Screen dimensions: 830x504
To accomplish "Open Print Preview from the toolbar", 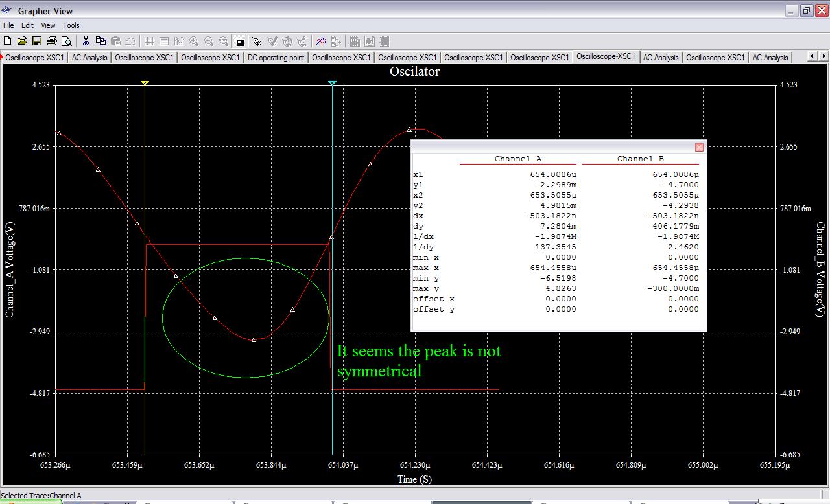I will coord(67,41).
